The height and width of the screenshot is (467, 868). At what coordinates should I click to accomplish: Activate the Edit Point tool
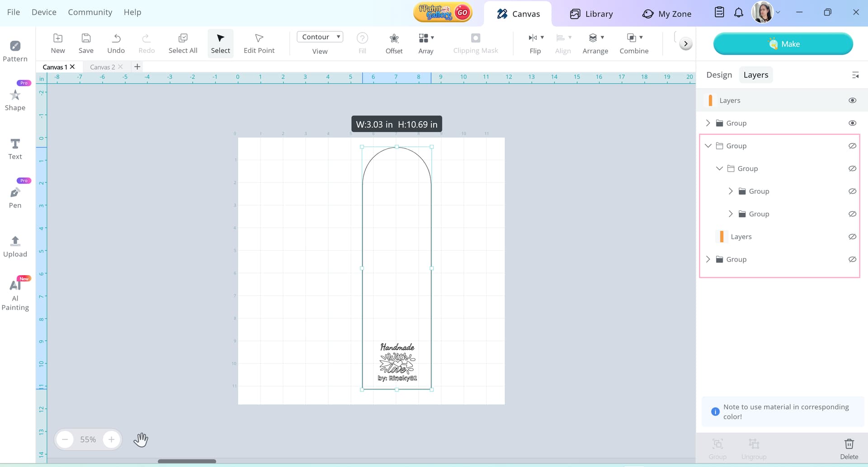259,43
